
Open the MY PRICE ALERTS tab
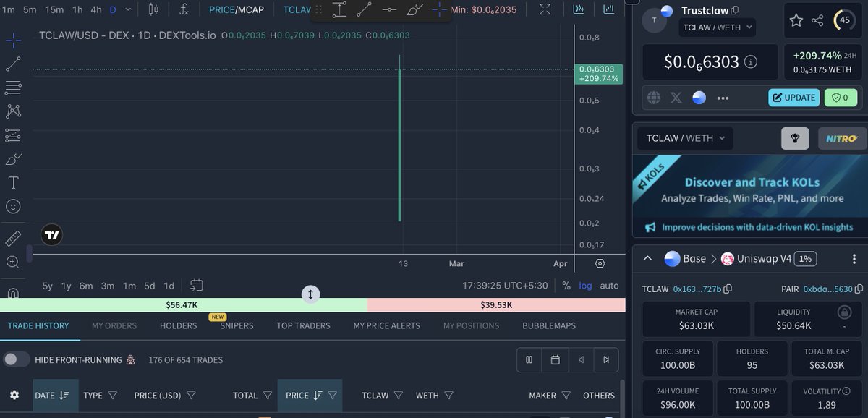(x=386, y=325)
